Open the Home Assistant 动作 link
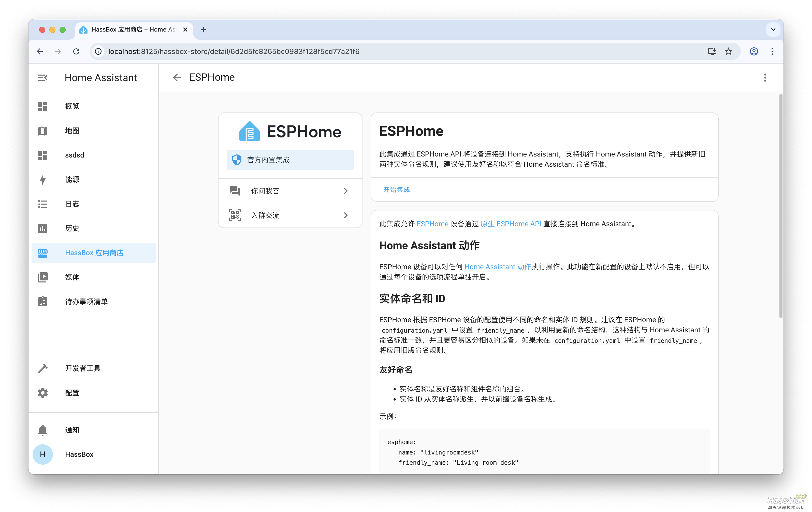The height and width of the screenshot is (512, 812). coord(498,267)
